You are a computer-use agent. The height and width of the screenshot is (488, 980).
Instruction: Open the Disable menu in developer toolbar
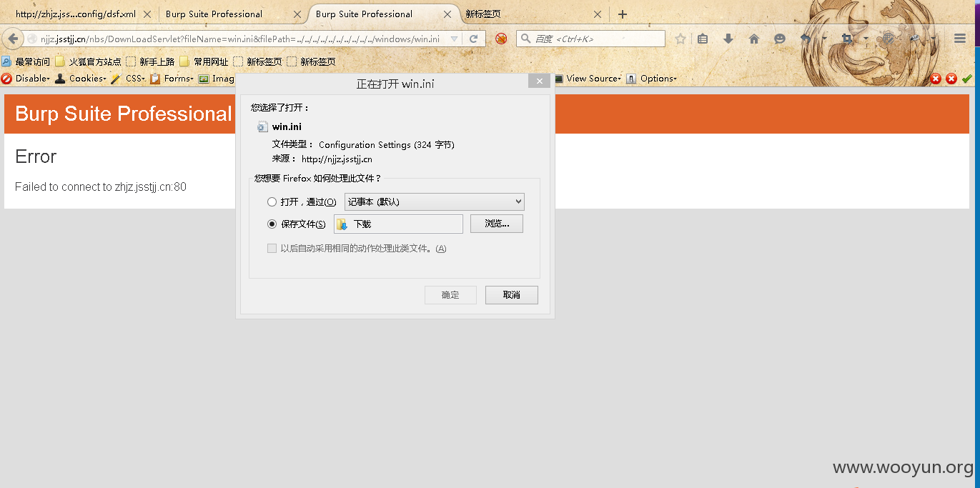26,79
